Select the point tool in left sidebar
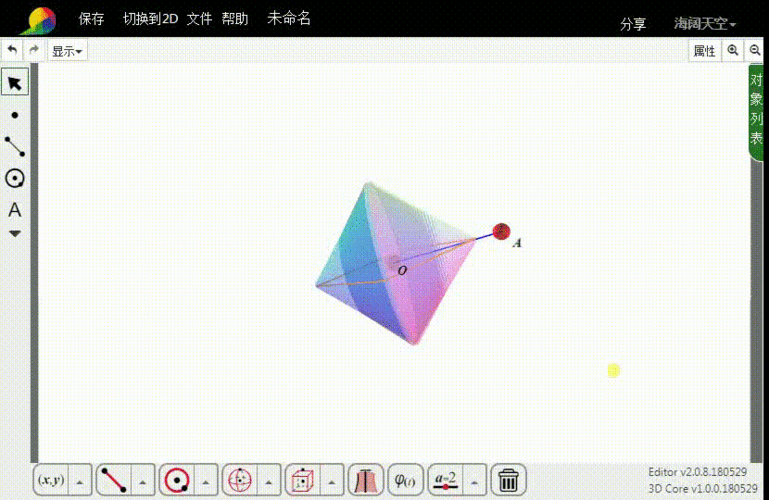Screen dimensions: 769x500 [x=15, y=115]
